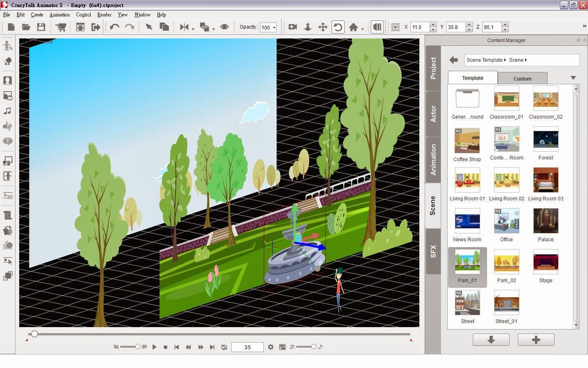Toggle the visibility eye icon in toolbar
This screenshot has height=368, width=588.
pyautogui.click(x=224, y=27)
